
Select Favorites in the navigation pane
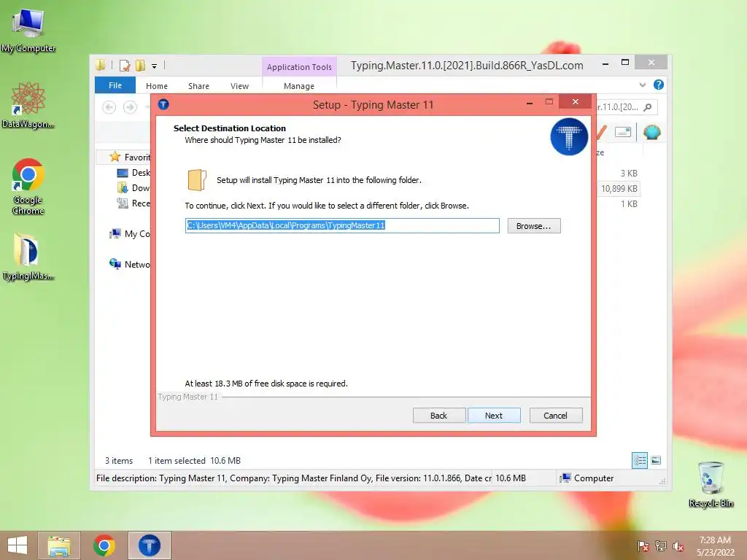point(131,157)
